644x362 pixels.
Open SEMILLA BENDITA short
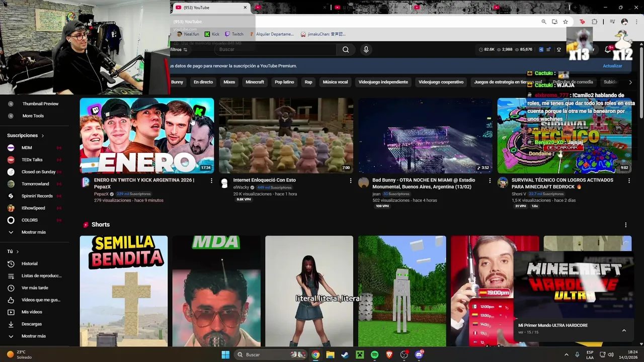pyautogui.click(x=124, y=291)
